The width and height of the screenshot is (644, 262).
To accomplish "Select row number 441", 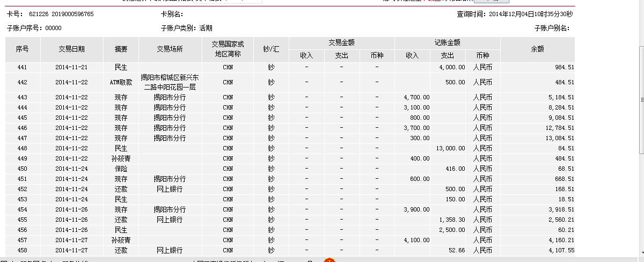I will [x=22, y=68].
